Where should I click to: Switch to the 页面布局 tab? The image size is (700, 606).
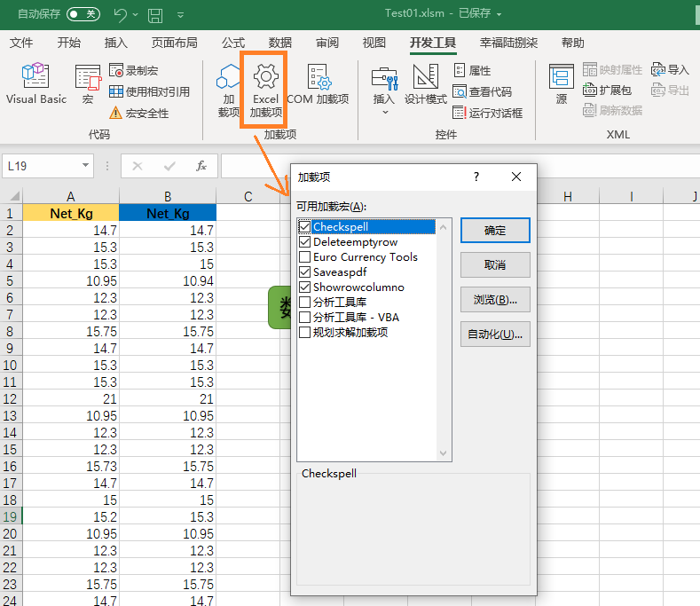coord(174,43)
